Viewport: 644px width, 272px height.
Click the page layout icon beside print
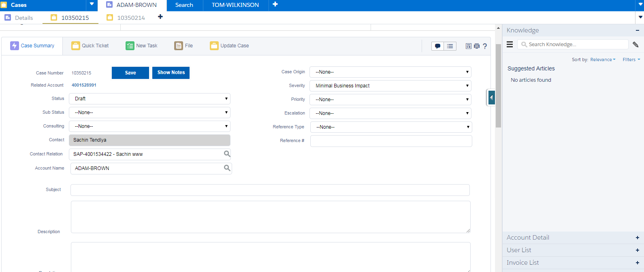(469, 46)
